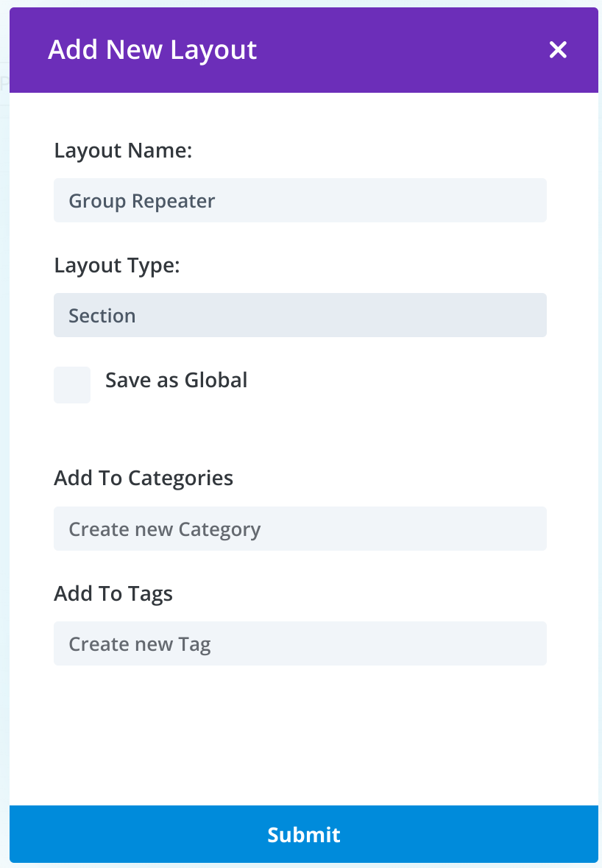Click empty purple header area beside title
The height and width of the screenshot is (868, 602).
(405, 50)
